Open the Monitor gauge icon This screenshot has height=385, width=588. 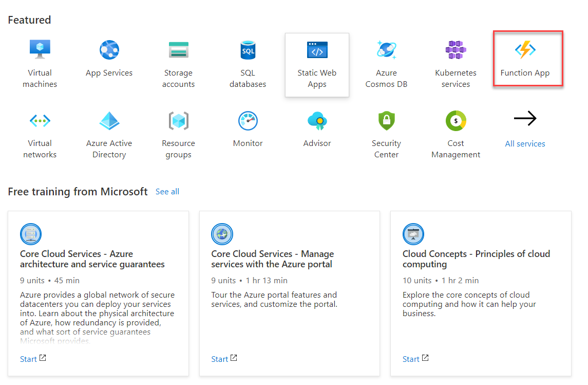coord(248,120)
